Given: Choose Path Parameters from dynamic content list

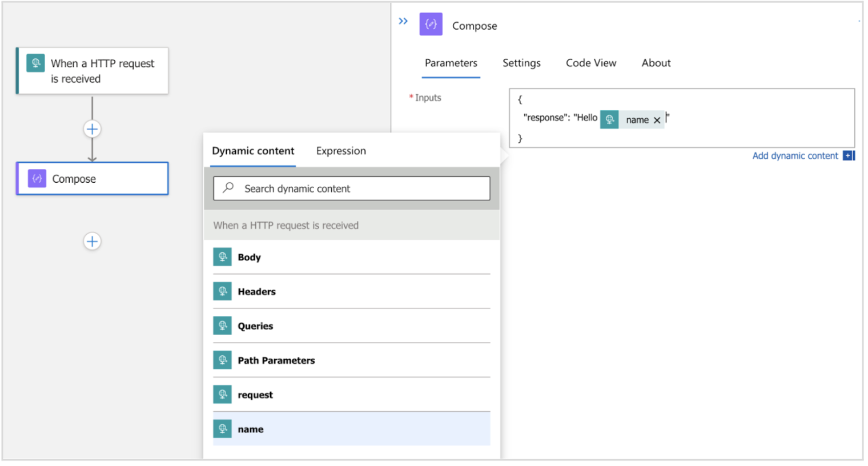Looking at the screenshot, I should pyautogui.click(x=276, y=360).
